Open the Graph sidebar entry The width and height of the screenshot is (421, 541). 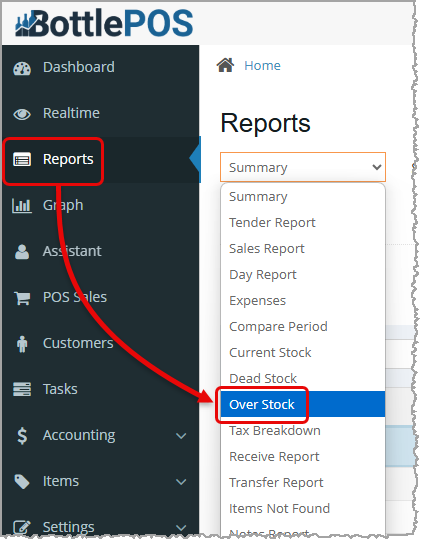(x=100, y=206)
